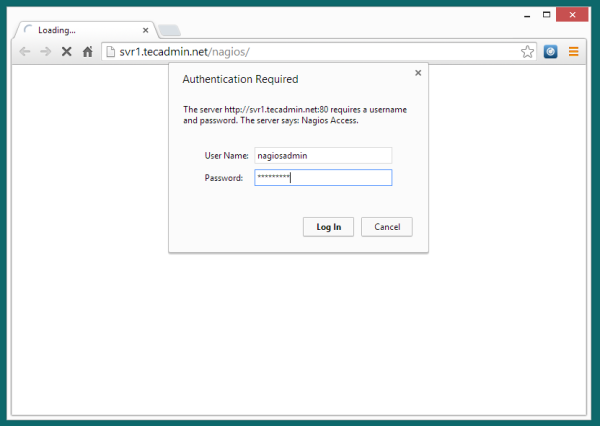Click the page icon in the address bar
This screenshot has height=426, width=600.
[x=111, y=51]
